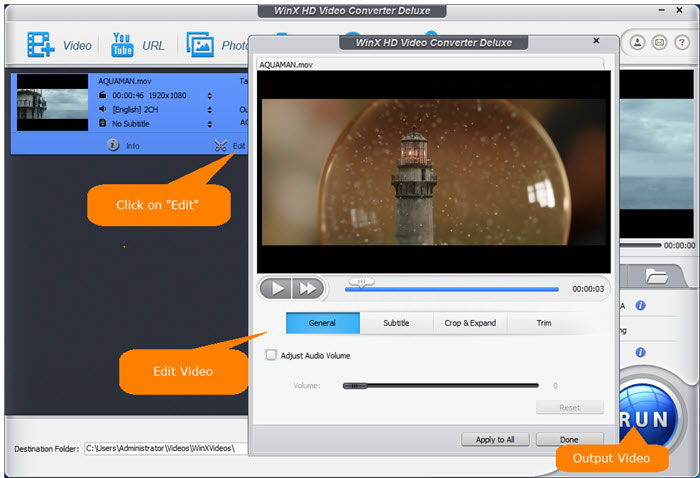Viewport: 700px width, 478px height.
Task: Close the edit dialog window
Action: click(x=596, y=41)
